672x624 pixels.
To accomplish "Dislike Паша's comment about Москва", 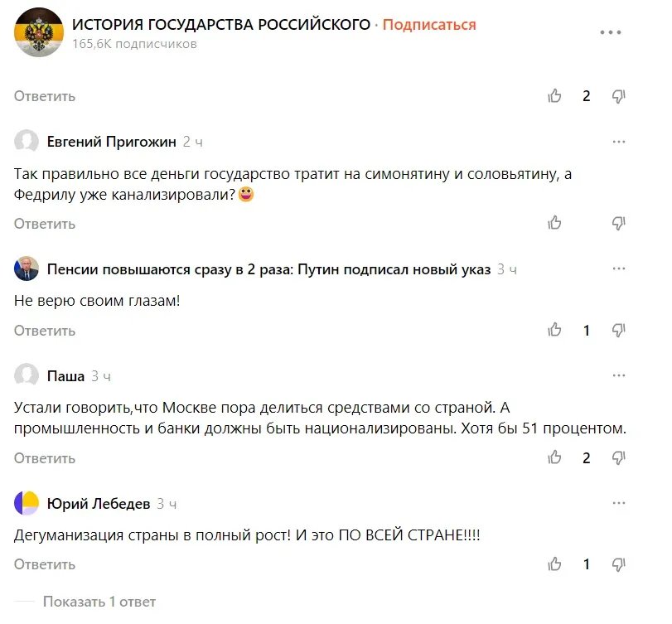I will [618, 457].
